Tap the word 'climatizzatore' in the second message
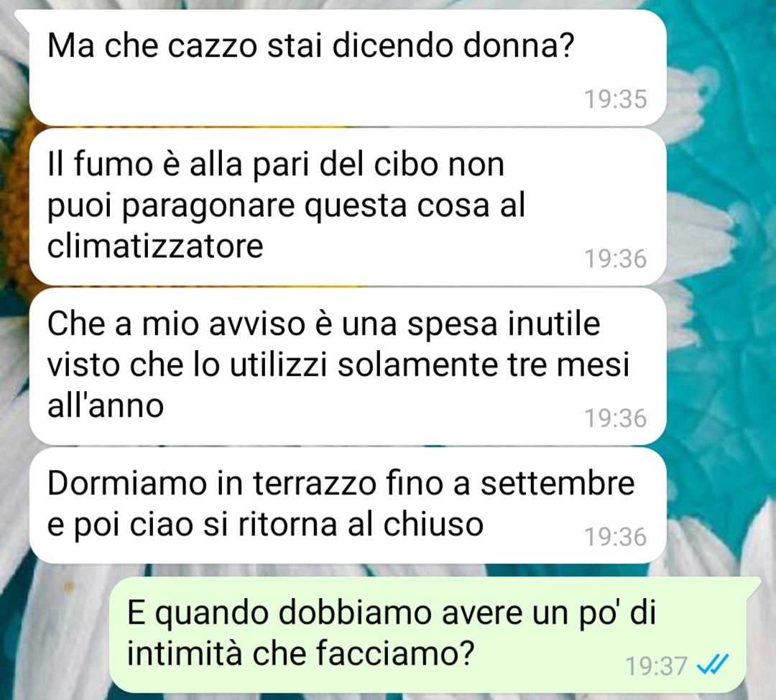 pyautogui.click(x=155, y=246)
